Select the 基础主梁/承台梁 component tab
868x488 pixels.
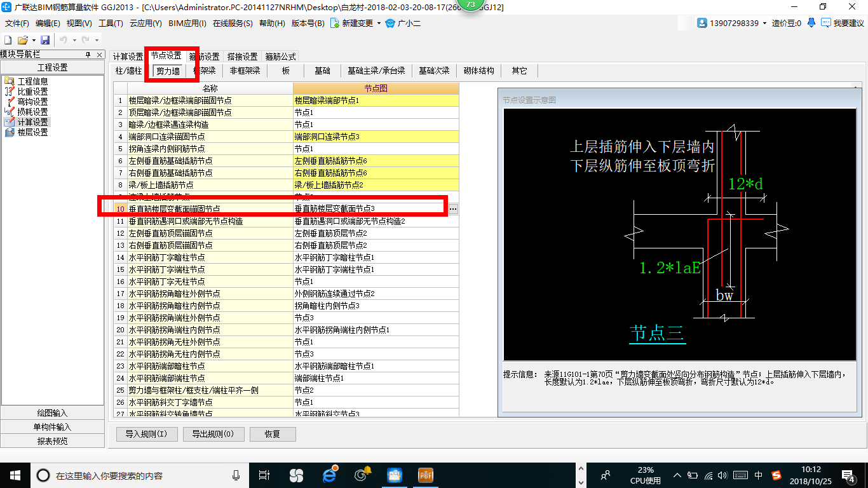[x=376, y=71]
